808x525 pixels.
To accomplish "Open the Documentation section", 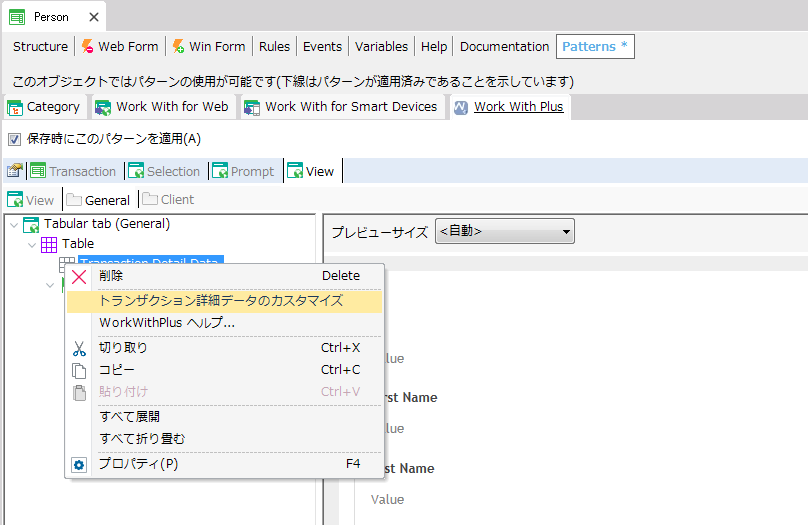I will (504, 46).
